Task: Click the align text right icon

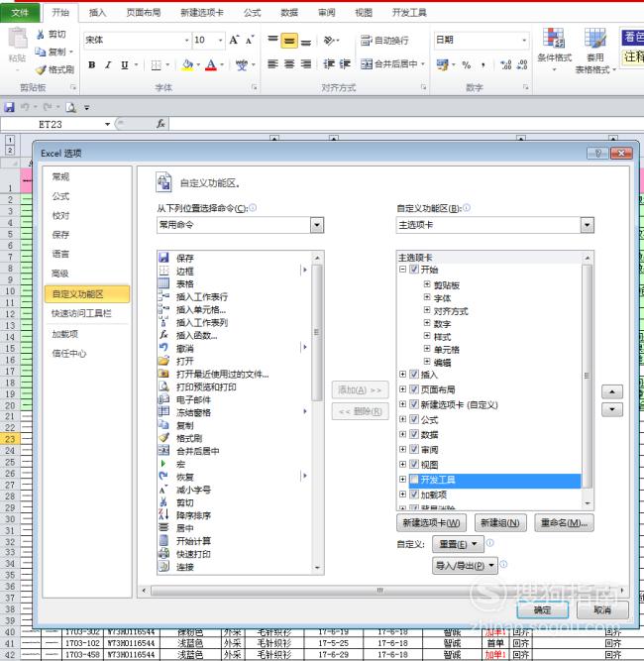Action: [x=305, y=64]
